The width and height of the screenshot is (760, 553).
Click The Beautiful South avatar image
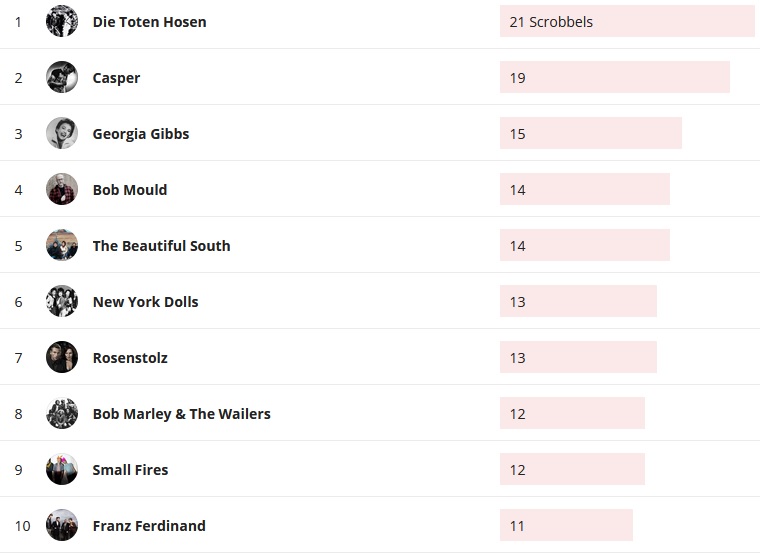click(62, 245)
